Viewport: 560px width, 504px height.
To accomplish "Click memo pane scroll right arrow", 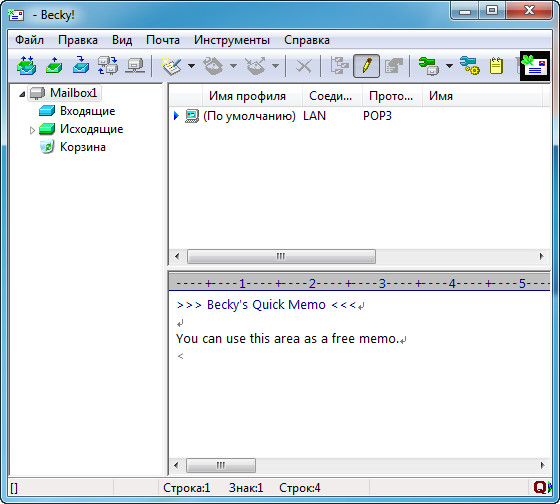I will click(x=542, y=465).
